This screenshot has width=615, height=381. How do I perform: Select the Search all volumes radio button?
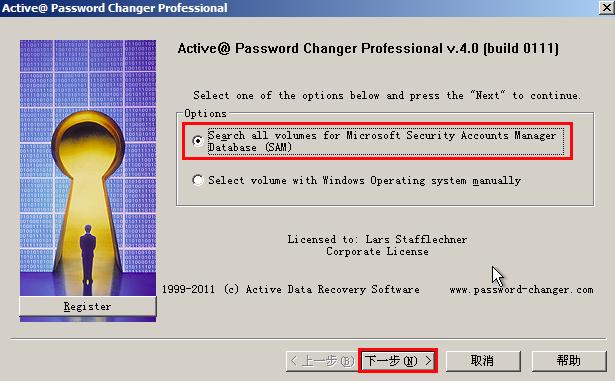198,140
